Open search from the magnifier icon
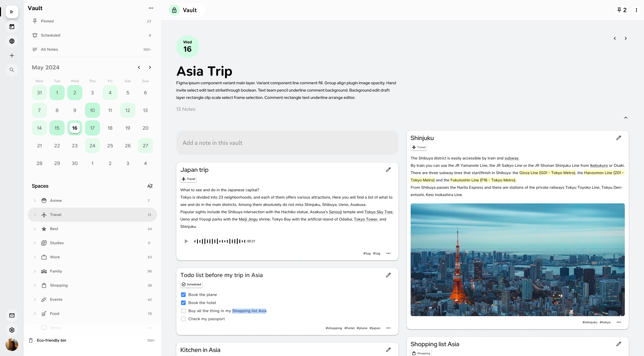 pos(12,70)
